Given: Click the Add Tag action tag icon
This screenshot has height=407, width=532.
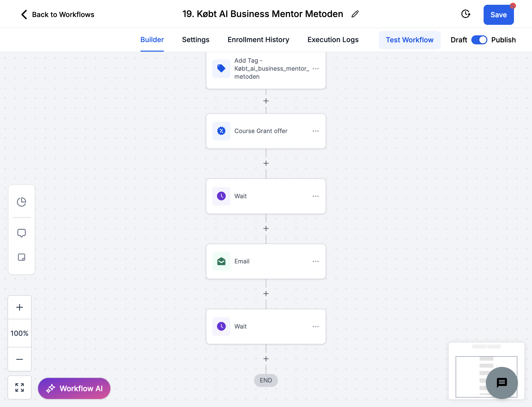Looking at the screenshot, I should (221, 68).
